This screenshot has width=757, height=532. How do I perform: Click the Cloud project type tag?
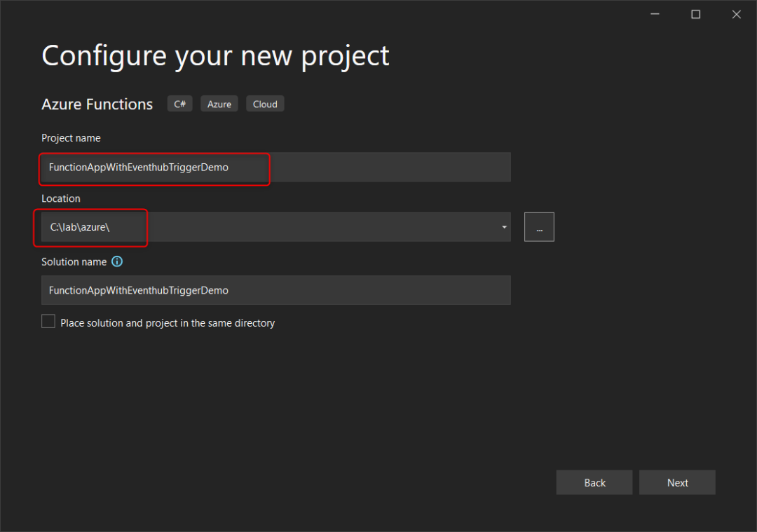(265, 104)
